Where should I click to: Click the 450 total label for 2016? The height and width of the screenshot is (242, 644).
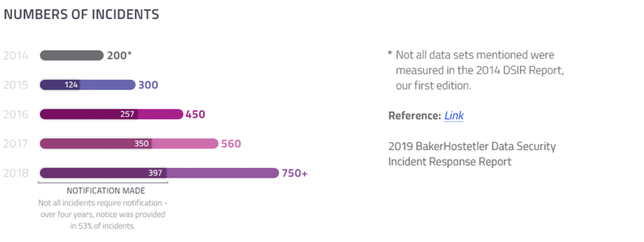coord(195,114)
